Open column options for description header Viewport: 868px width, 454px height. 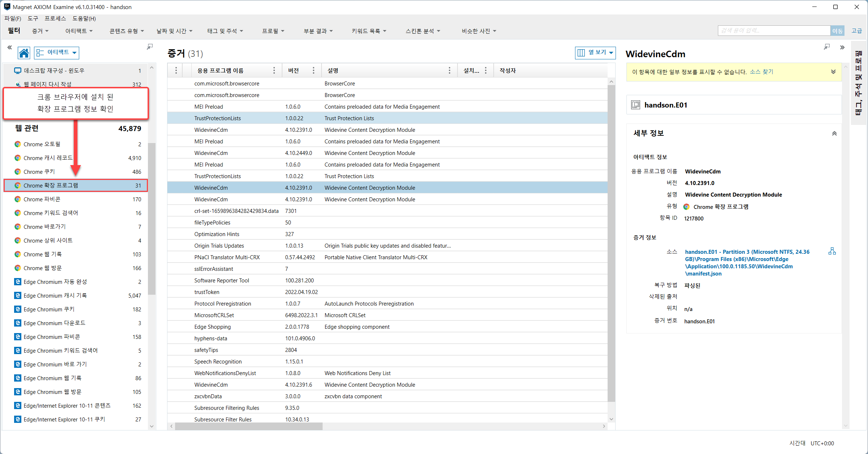tap(450, 70)
